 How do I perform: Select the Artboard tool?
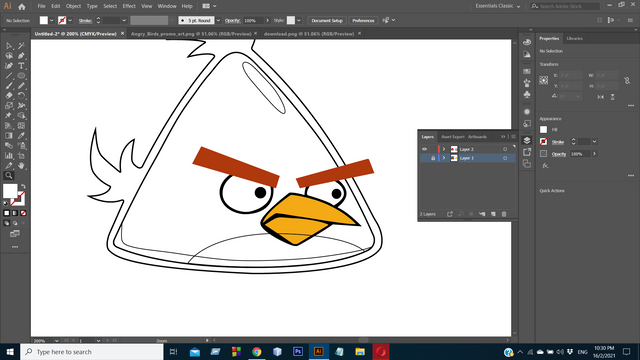(21, 156)
